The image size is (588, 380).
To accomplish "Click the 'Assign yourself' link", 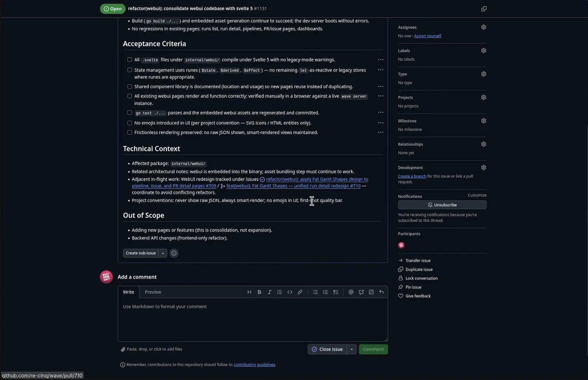I will 427,36.
